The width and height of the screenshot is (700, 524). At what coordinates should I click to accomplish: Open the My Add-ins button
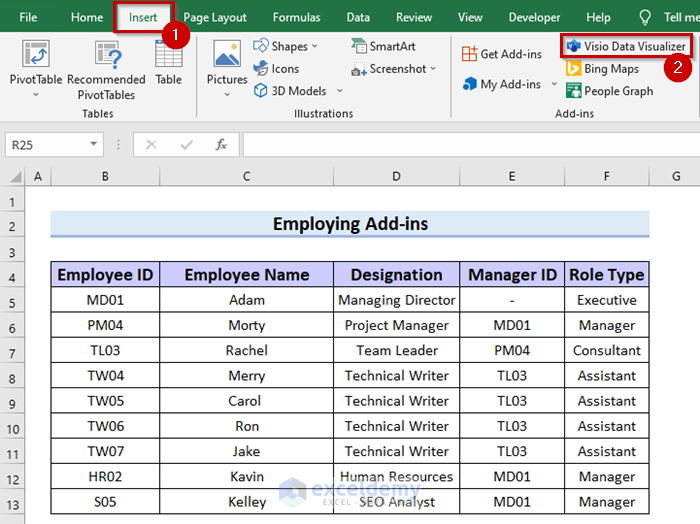(502, 84)
